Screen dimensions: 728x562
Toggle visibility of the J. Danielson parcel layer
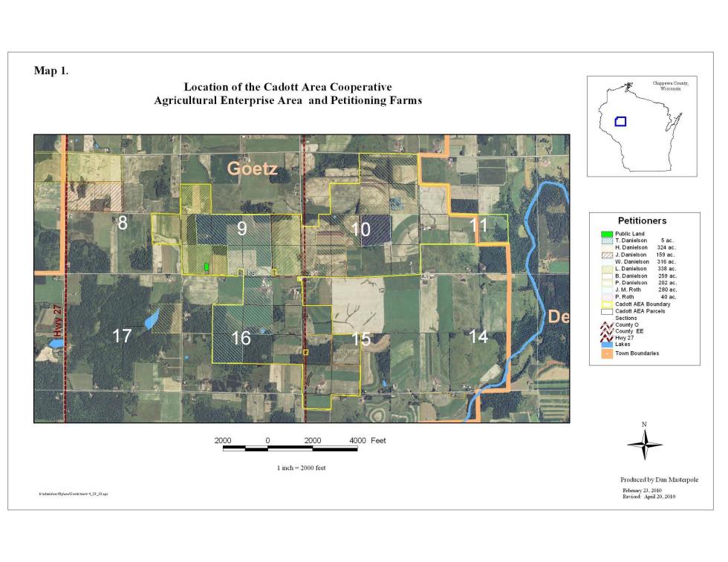[606, 255]
